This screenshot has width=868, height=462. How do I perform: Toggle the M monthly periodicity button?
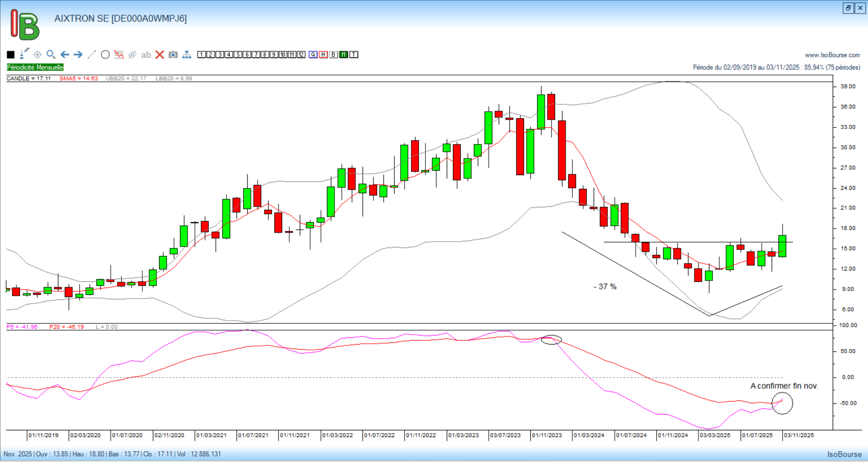coord(344,55)
